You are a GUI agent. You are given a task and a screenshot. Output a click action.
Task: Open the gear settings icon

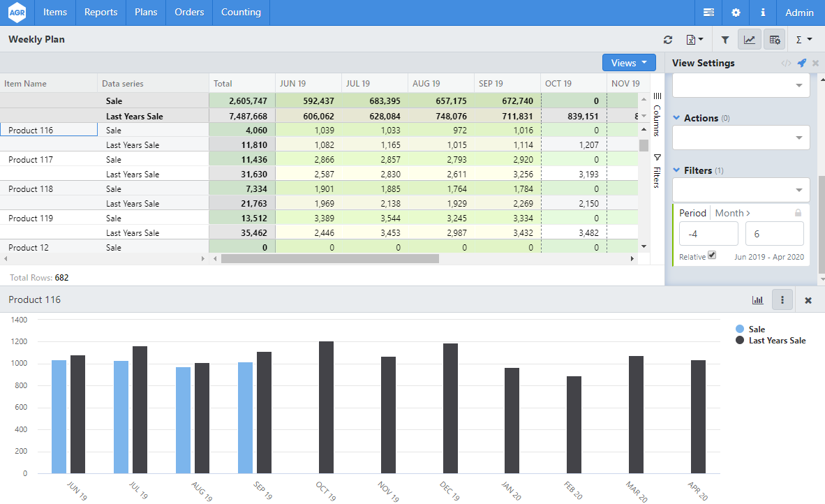[x=736, y=13]
